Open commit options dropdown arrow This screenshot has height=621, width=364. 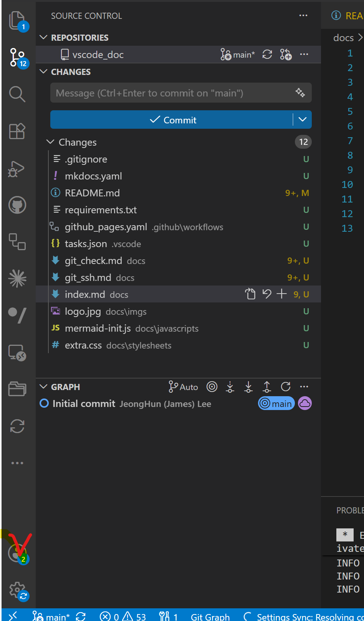303,120
